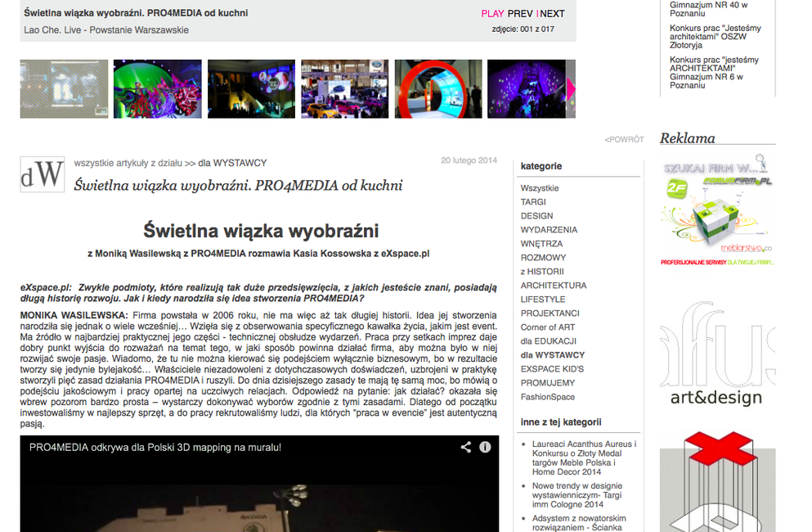
Task: Go to next photo with NEXT
Action: click(x=552, y=13)
